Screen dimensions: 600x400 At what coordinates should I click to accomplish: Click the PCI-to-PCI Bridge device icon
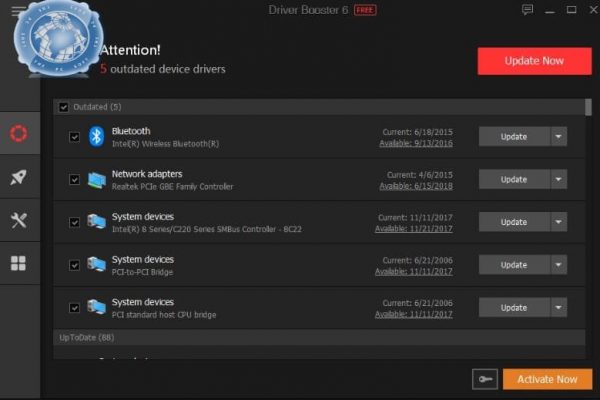(96, 264)
